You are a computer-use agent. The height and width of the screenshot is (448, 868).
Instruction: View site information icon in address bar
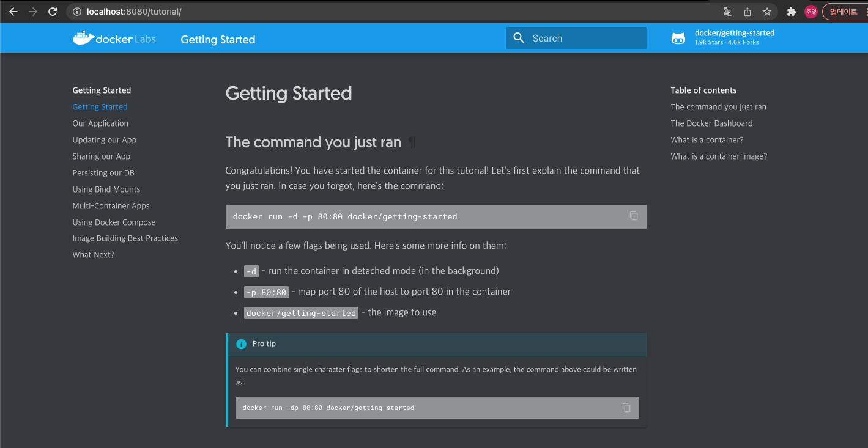pos(76,12)
